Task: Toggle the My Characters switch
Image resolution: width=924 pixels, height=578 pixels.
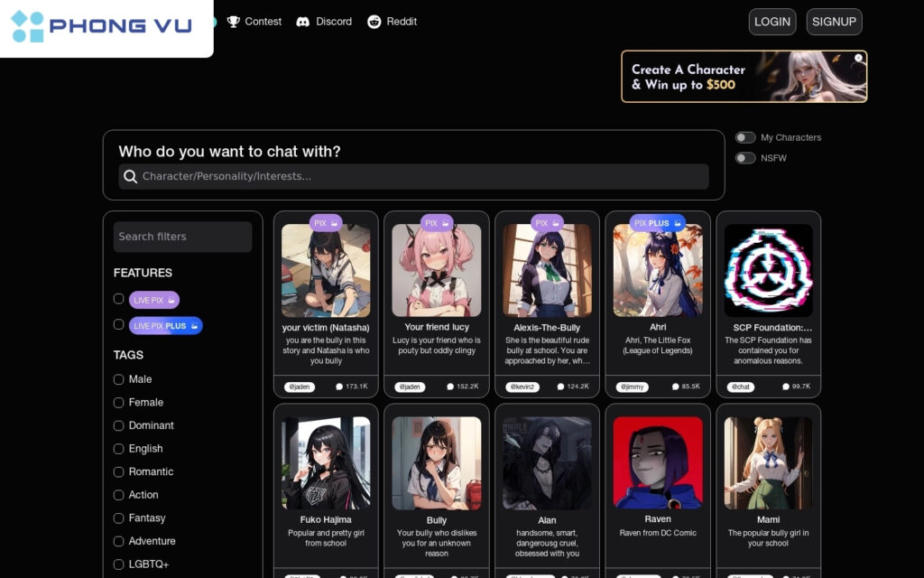Action: pos(745,137)
